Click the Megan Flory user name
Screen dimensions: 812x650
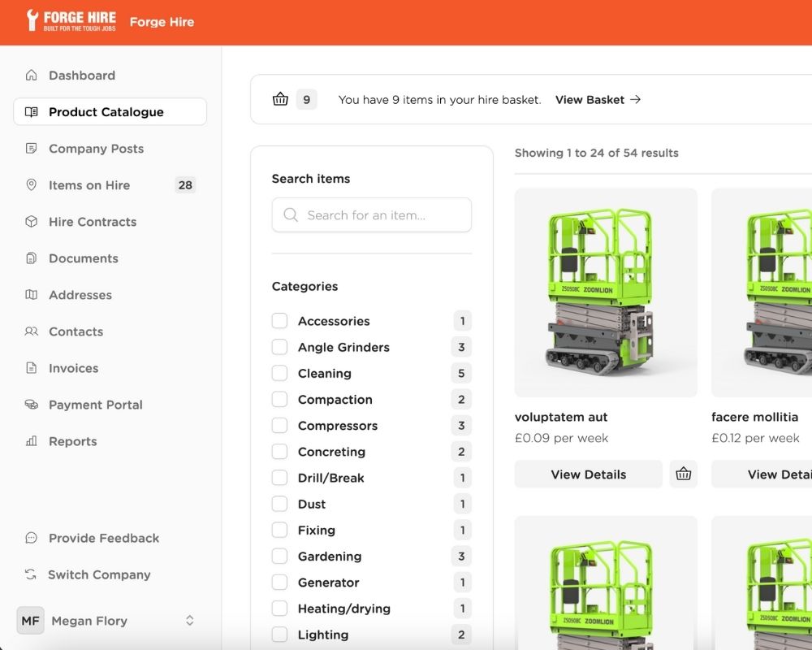89,621
